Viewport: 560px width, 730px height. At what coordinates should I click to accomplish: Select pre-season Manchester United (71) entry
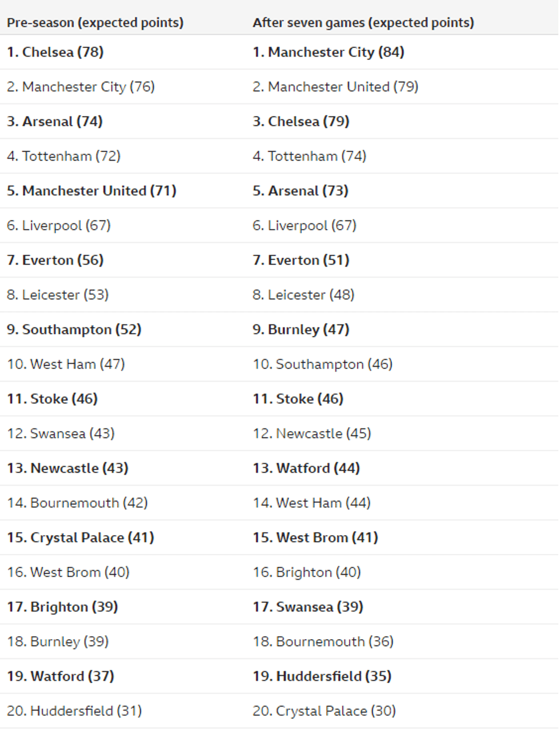(x=91, y=191)
